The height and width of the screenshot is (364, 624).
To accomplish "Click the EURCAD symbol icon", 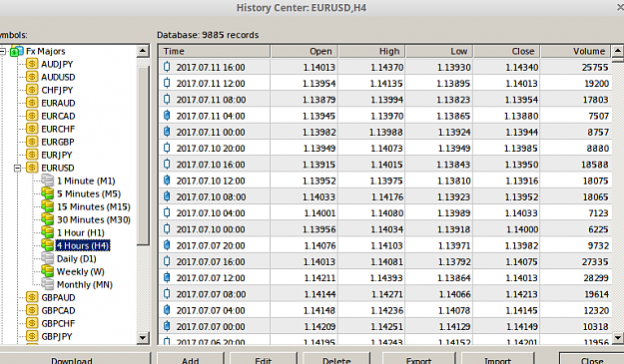I will coord(32,116).
